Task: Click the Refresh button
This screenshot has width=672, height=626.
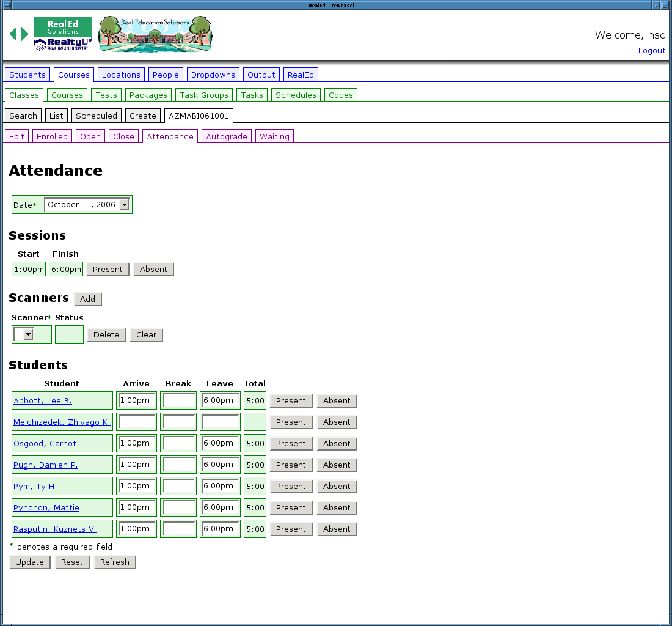Action: 115,562
